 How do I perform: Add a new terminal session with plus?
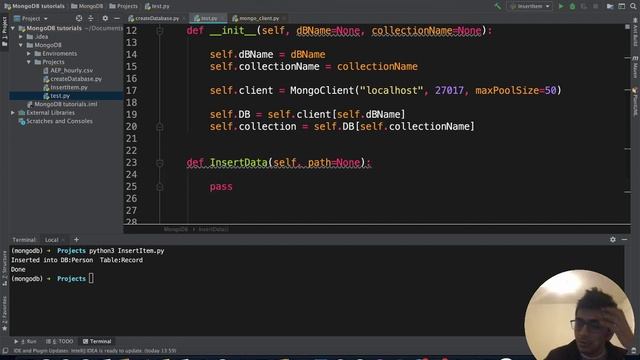(76, 240)
